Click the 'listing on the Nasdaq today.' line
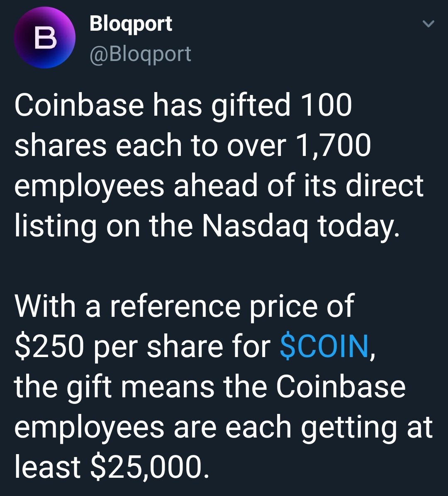This screenshot has width=448, height=496. coord(207,227)
